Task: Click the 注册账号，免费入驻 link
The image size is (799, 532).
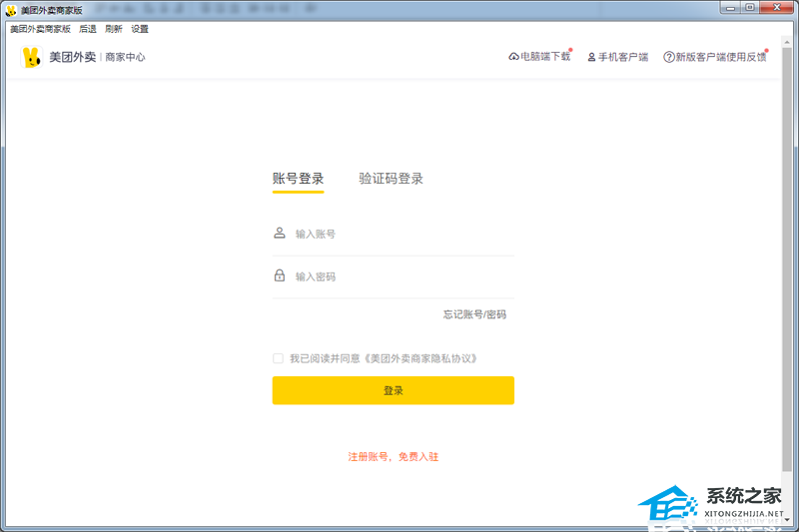Action: coord(393,456)
